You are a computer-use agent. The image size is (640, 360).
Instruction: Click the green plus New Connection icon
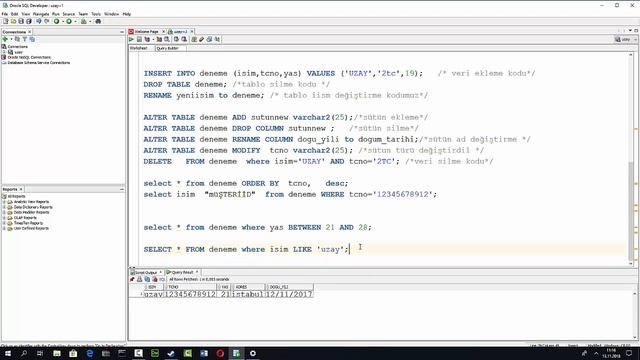click(x=5, y=39)
